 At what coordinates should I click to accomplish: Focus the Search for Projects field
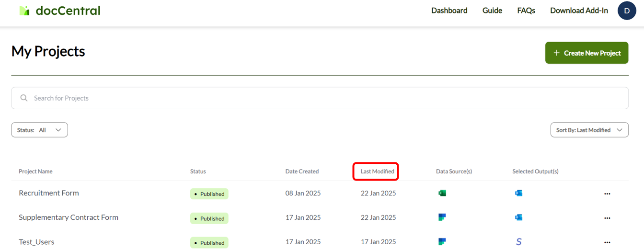tap(326, 98)
